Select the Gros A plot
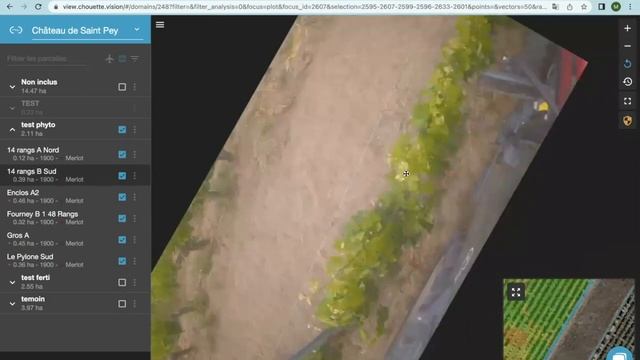The height and width of the screenshot is (360, 640). coord(75,239)
